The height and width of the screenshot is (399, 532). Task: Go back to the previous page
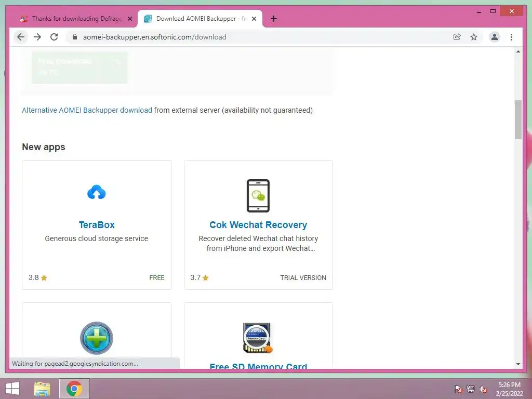click(21, 37)
